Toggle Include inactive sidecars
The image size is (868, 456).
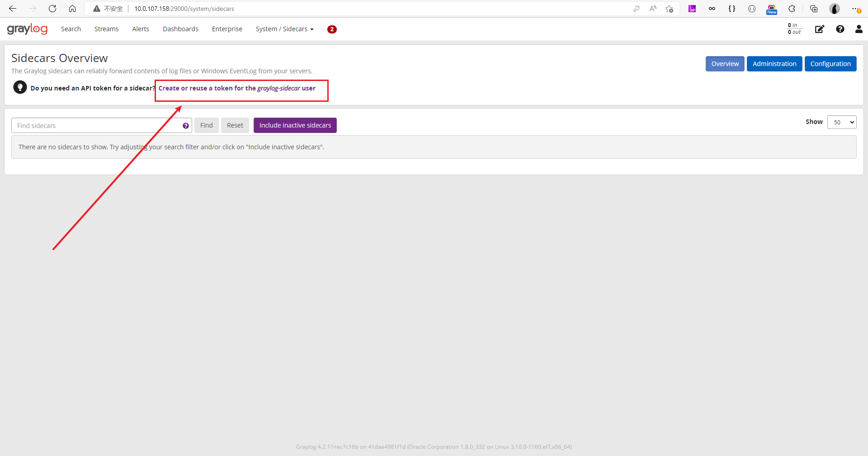point(295,125)
